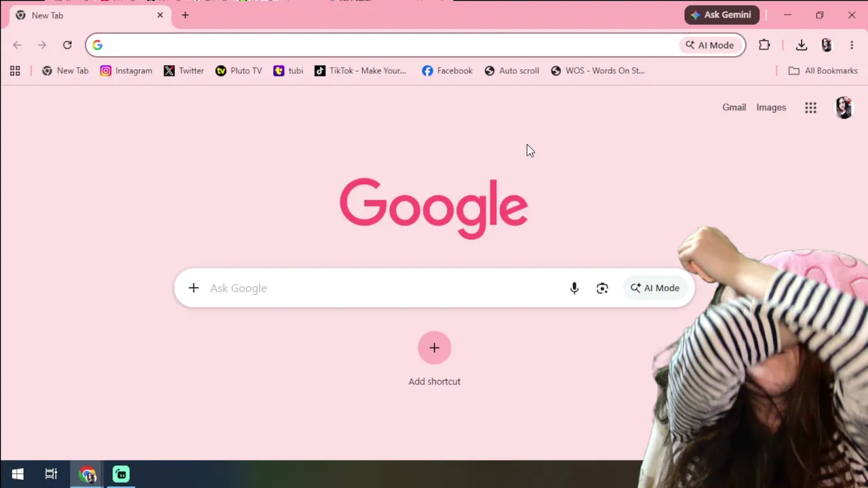The height and width of the screenshot is (488, 868).
Task: Open the Instagram bookmark
Action: [x=126, y=70]
